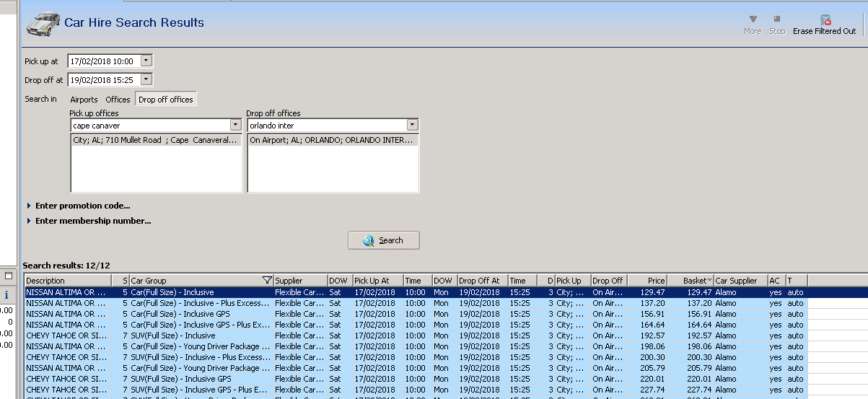Image resolution: width=868 pixels, height=399 pixels.
Task: Open the Pick up offices combo dropdown
Action: (235, 125)
